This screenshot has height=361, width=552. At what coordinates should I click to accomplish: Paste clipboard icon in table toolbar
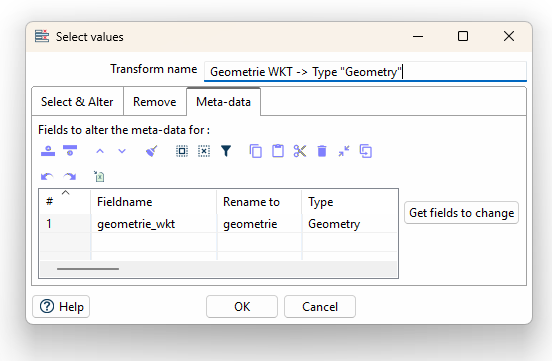[x=278, y=151]
